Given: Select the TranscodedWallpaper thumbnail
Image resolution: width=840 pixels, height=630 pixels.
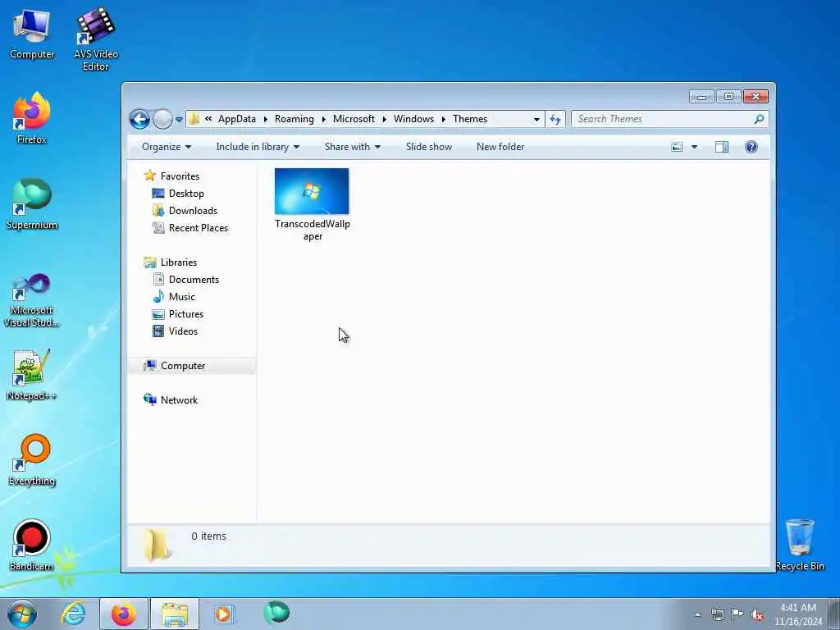Looking at the screenshot, I should (x=312, y=191).
